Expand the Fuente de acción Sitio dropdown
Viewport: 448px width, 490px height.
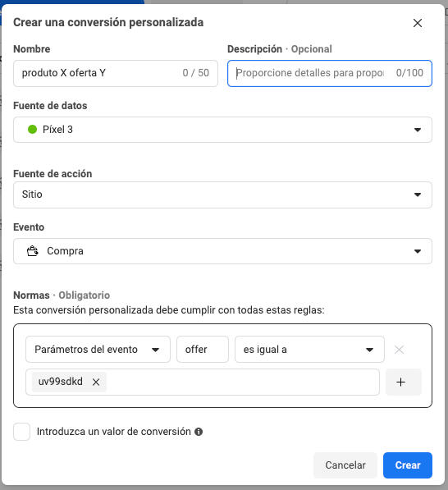[x=222, y=195]
